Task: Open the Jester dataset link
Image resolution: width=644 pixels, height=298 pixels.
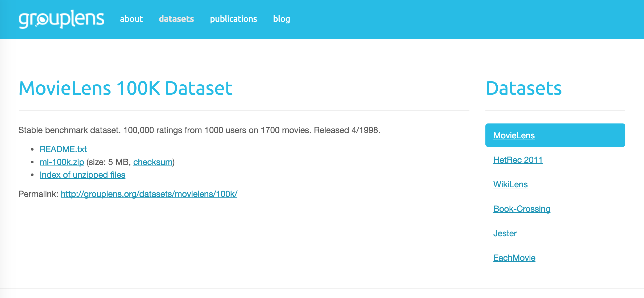Action: pyautogui.click(x=505, y=233)
